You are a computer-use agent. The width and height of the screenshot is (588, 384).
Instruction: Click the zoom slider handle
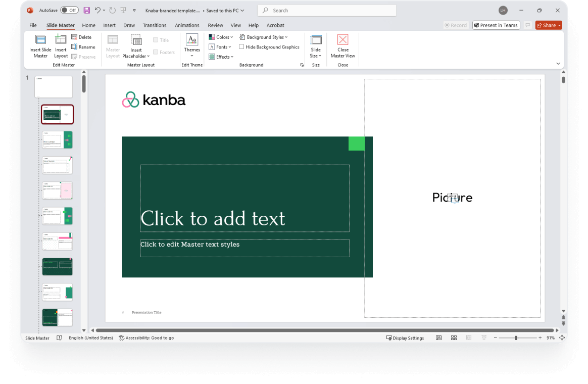(x=516, y=338)
